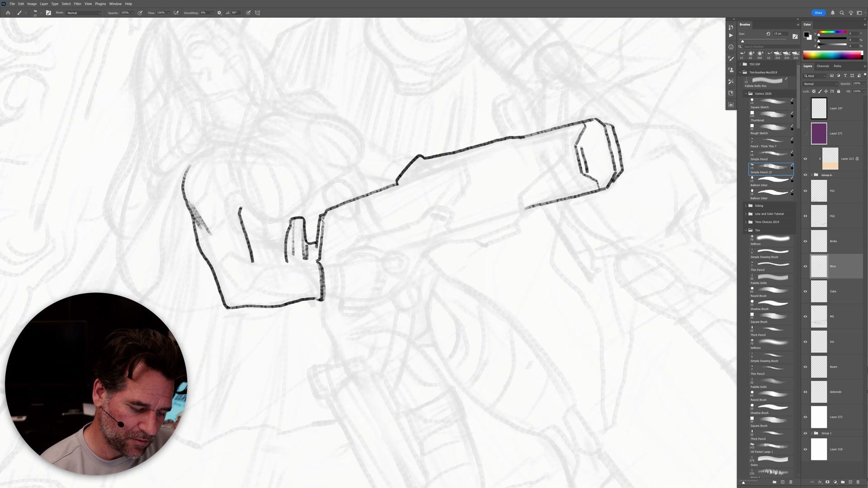Click the smoothing options gear icon
The height and width of the screenshot is (488, 868).
[x=219, y=13]
